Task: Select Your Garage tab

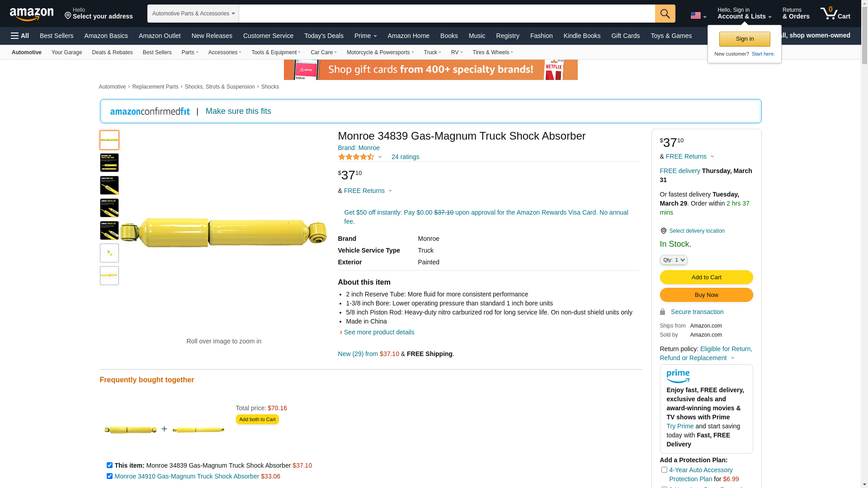Action: [66, 52]
